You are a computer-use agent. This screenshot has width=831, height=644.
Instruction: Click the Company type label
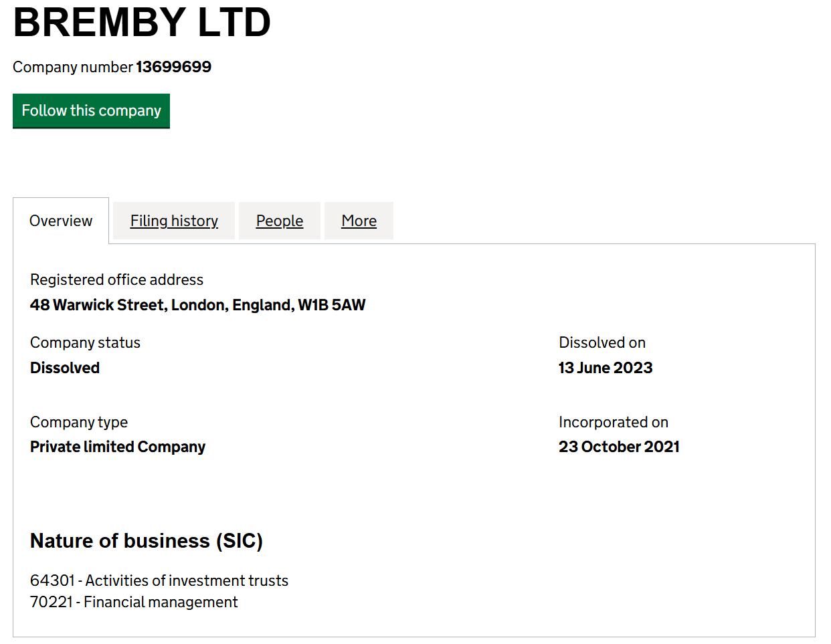pos(79,422)
